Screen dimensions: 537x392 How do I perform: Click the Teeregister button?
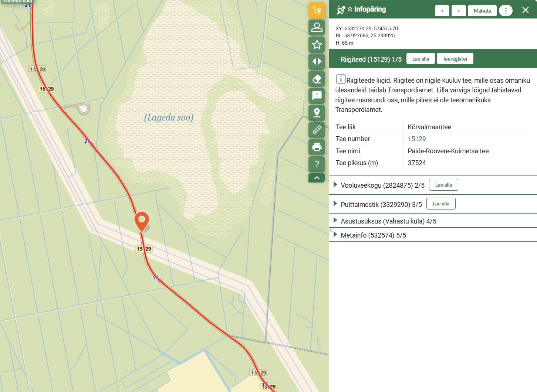pos(455,59)
